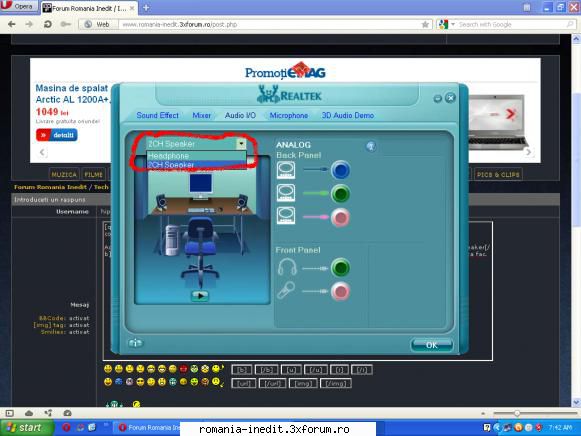Click the green back panel jack
This screenshot has height=436, width=581.
pos(341,193)
